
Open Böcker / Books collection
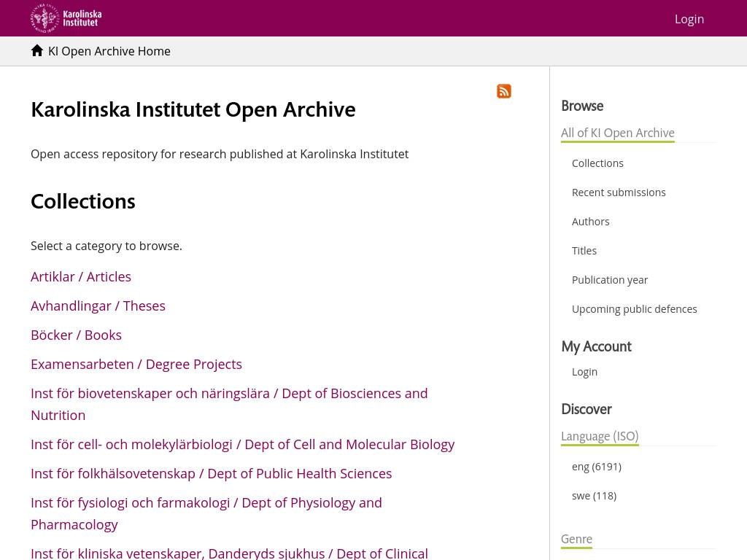pyautogui.click(x=76, y=335)
